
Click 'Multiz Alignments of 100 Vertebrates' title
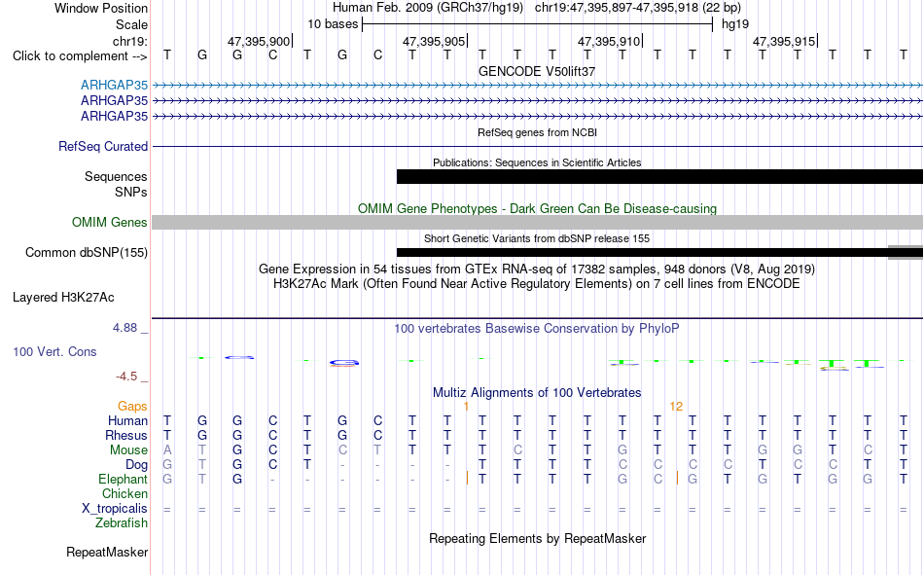pyautogui.click(x=537, y=393)
